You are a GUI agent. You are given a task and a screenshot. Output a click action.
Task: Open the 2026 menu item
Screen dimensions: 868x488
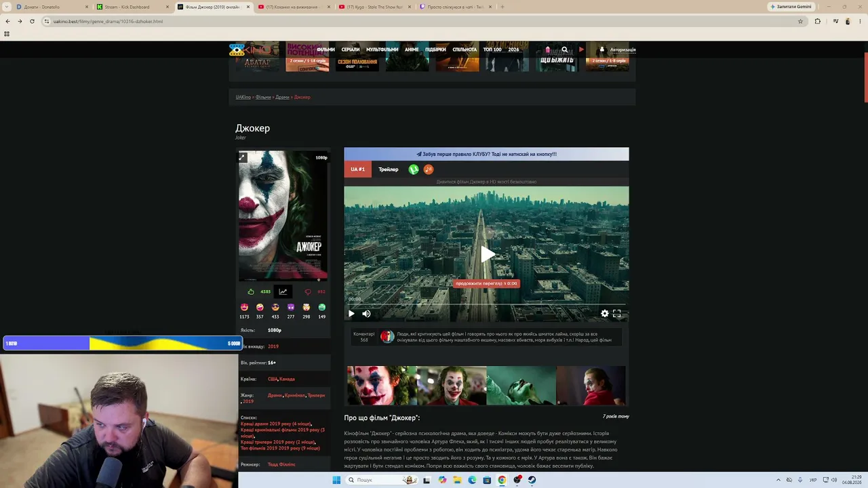click(513, 49)
